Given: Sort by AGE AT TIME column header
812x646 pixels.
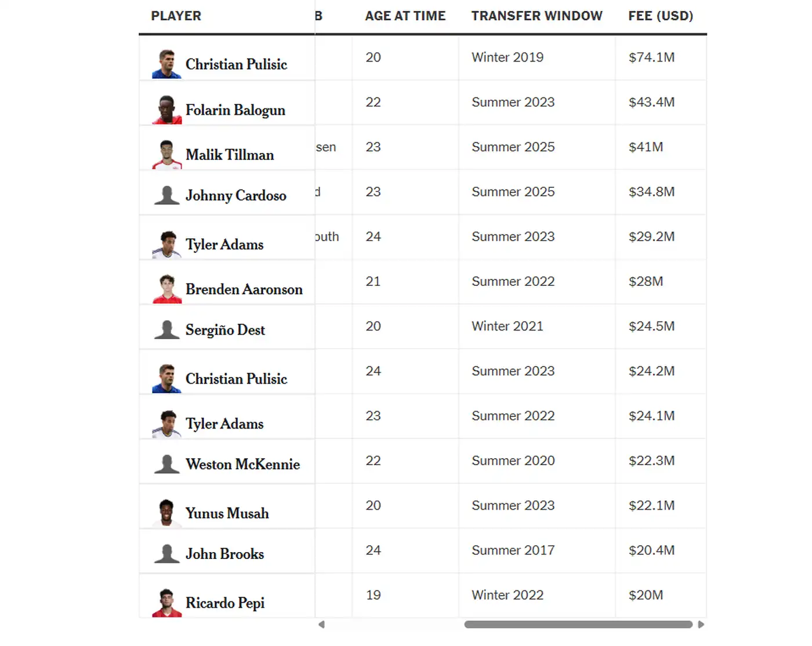Looking at the screenshot, I should pos(405,16).
